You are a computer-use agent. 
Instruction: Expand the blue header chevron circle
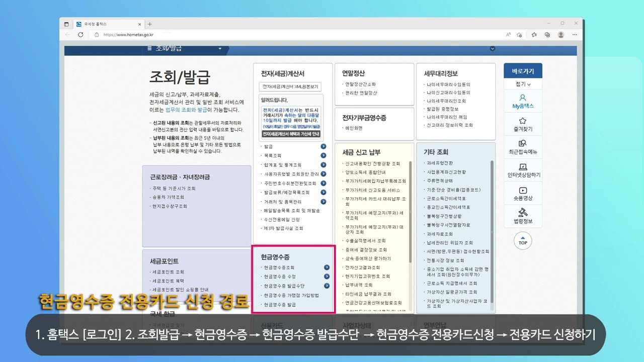(493, 49)
